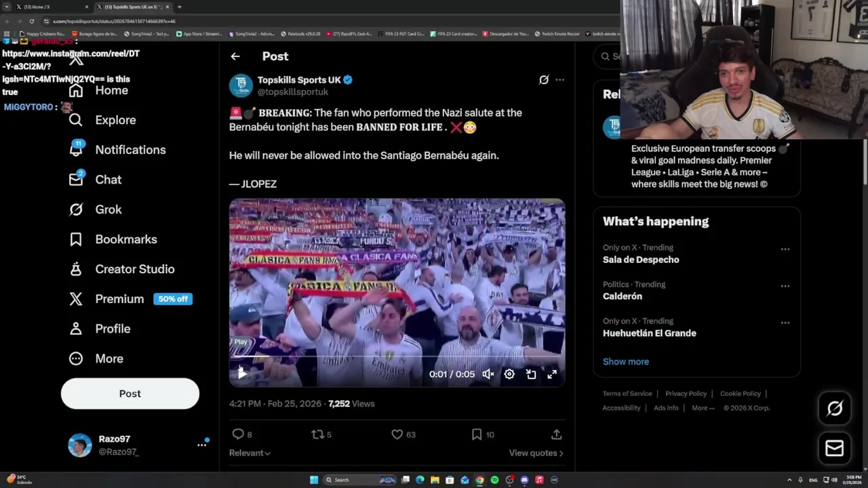This screenshot has width=868, height=488.
Task: Open the Topskills Sports UK profile name
Action: pyautogui.click(x=299, y=80)
